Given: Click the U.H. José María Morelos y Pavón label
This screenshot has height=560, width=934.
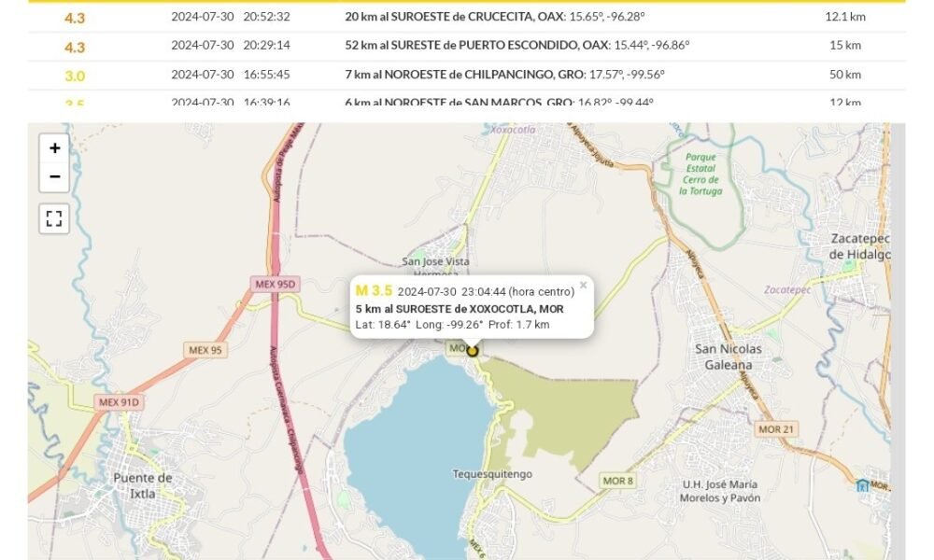Looking at the screenshot, I should tap(719, 491).
